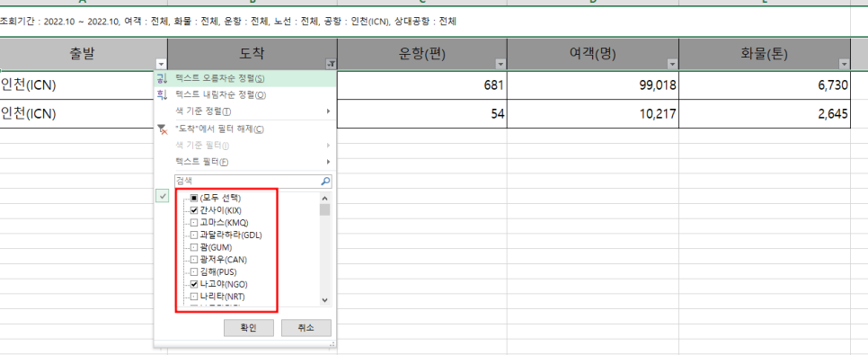Click the filter popup resize grip
This screenshot has width=868, height=355.
point(332,344)
